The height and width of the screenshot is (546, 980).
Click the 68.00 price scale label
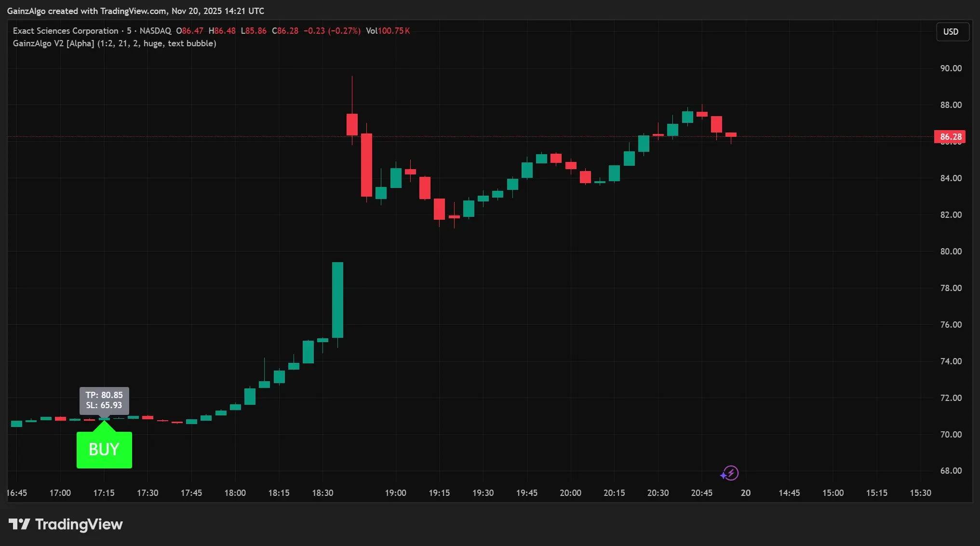(x=951, y=471)
